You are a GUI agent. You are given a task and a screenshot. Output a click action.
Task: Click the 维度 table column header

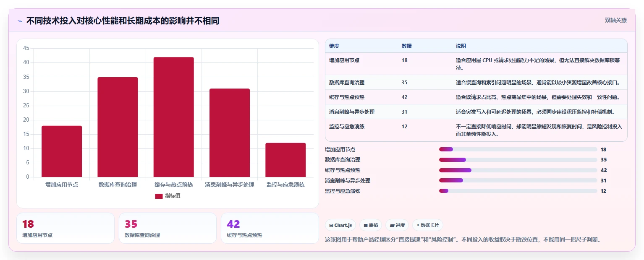[x=334, y=46]
